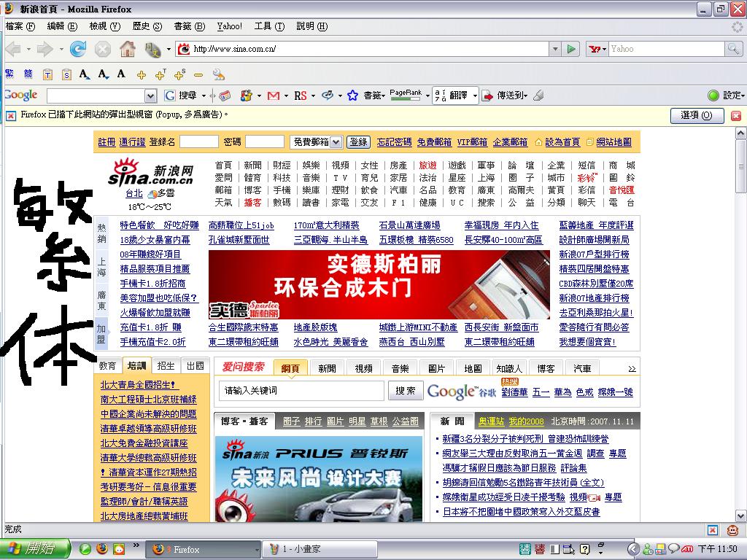Click the Stop loading icon
This screenshot has height=560, width=747.
102,49
